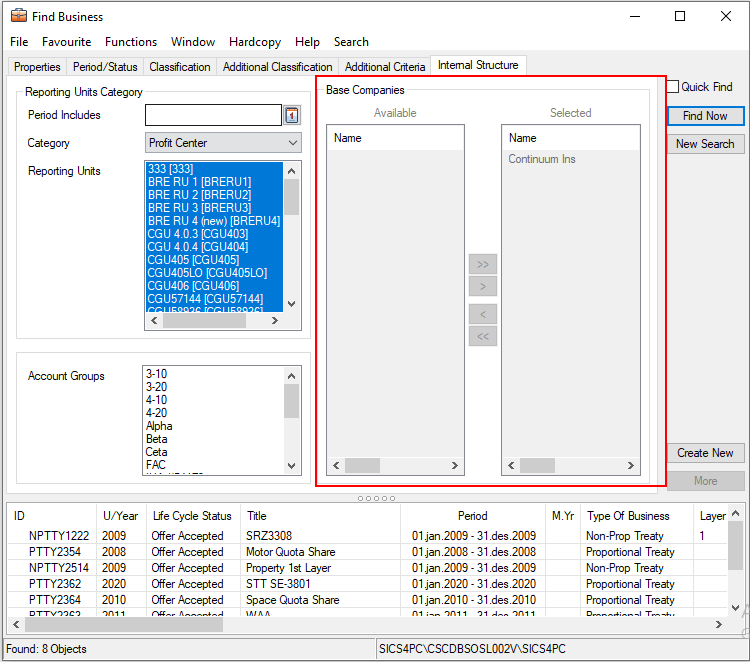Click the briefcase app icon in title bar
The height and width of the screenshot is (662, 750).
tap(18, 16)
